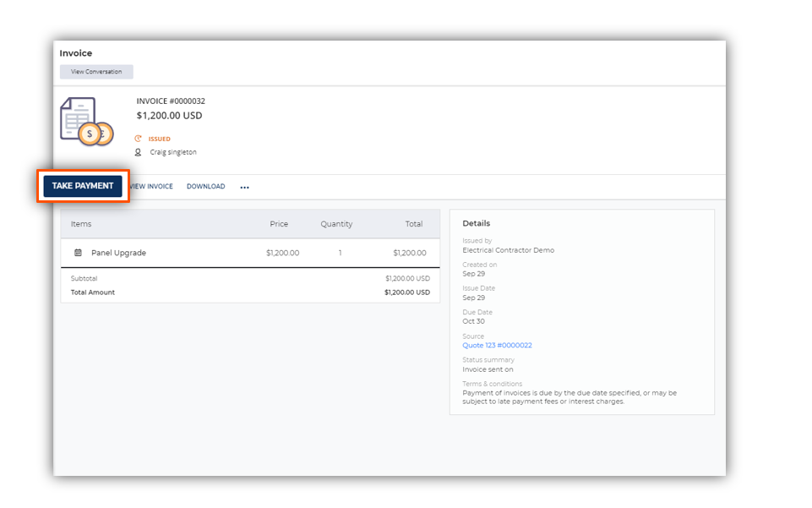Click the invoice document with coins icon

[x=86, y=122]
